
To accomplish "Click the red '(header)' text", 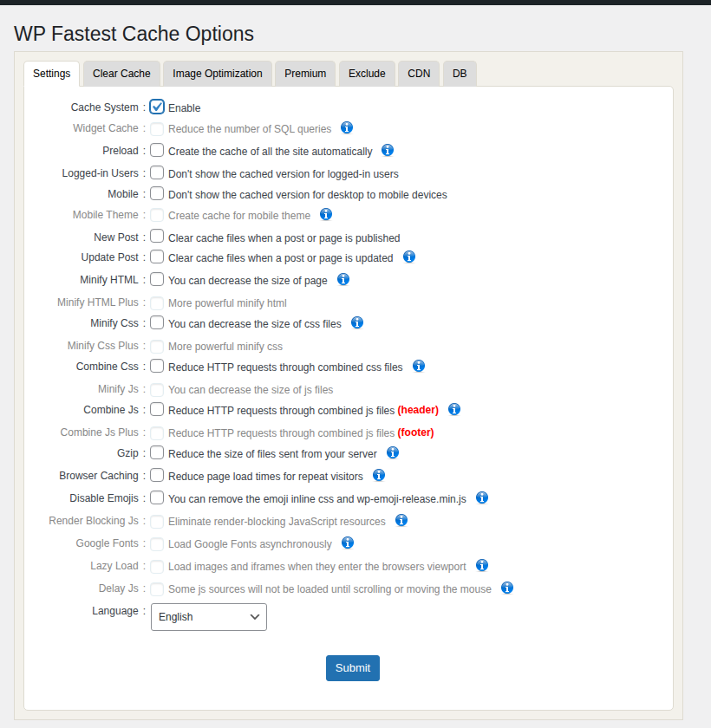I will [x=418, y=410].
